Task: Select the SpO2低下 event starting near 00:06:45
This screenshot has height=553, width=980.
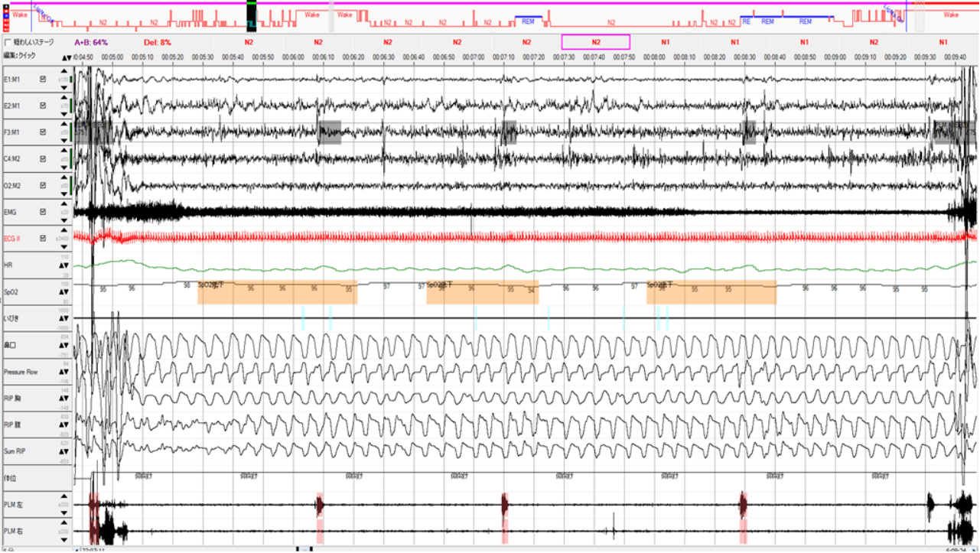Action: 483,292
